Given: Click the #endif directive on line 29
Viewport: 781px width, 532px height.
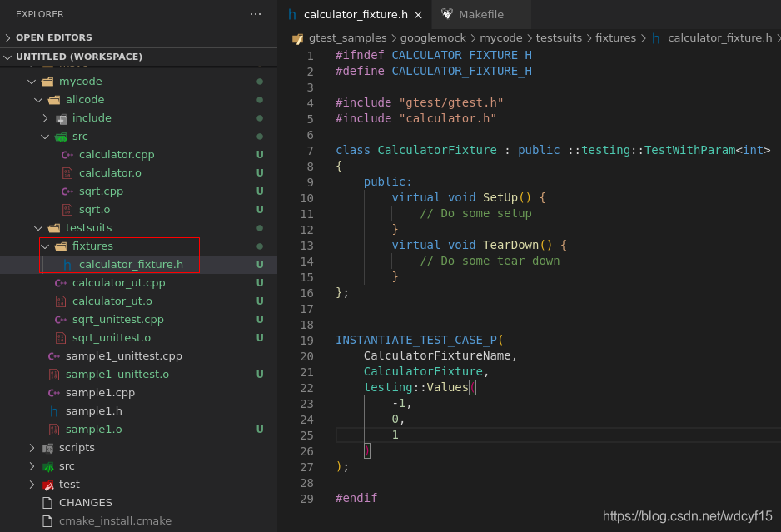Looking at the screenshot, I should point(356,498).
